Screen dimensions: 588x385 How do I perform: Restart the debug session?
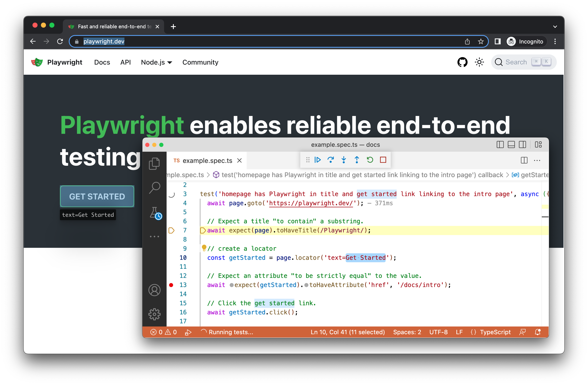(x=370, y=160)
